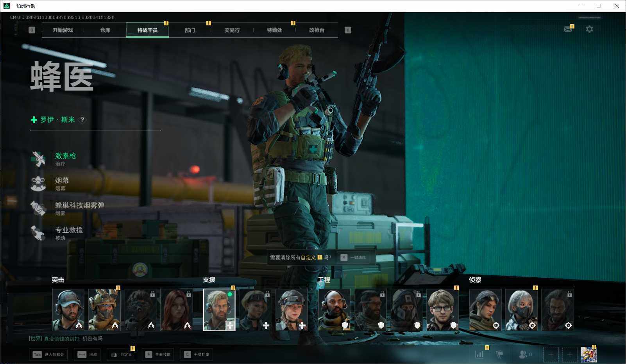This screenshot has height=364, width=626.
Task: Select the blond operator portrait under 支援
Action: [x=219, y=310]
